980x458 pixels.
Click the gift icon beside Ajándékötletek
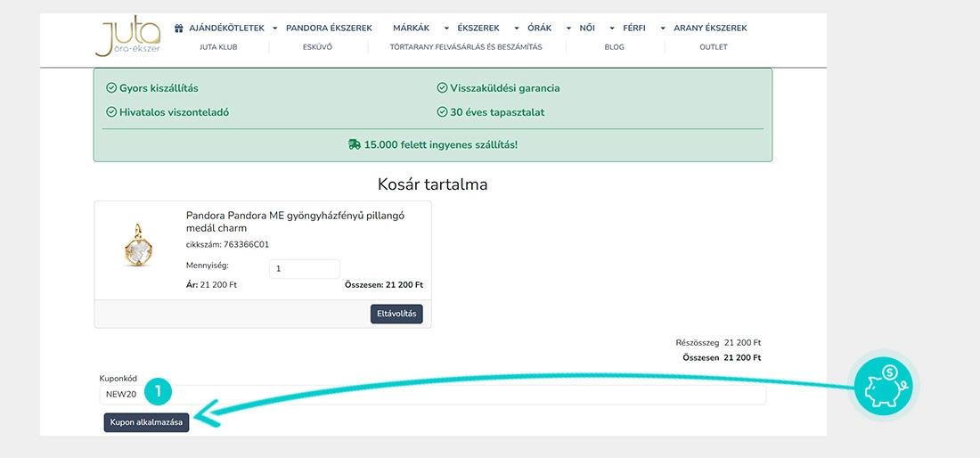coord(179,29)
